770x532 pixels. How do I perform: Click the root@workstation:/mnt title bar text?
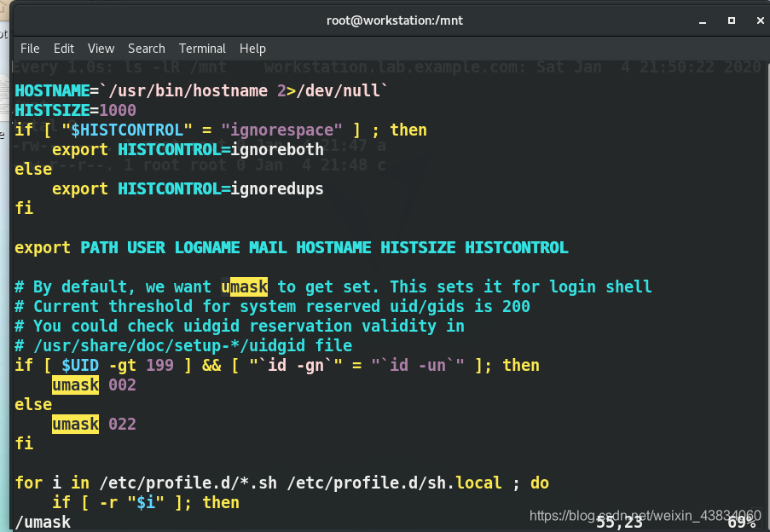point(394,20)
